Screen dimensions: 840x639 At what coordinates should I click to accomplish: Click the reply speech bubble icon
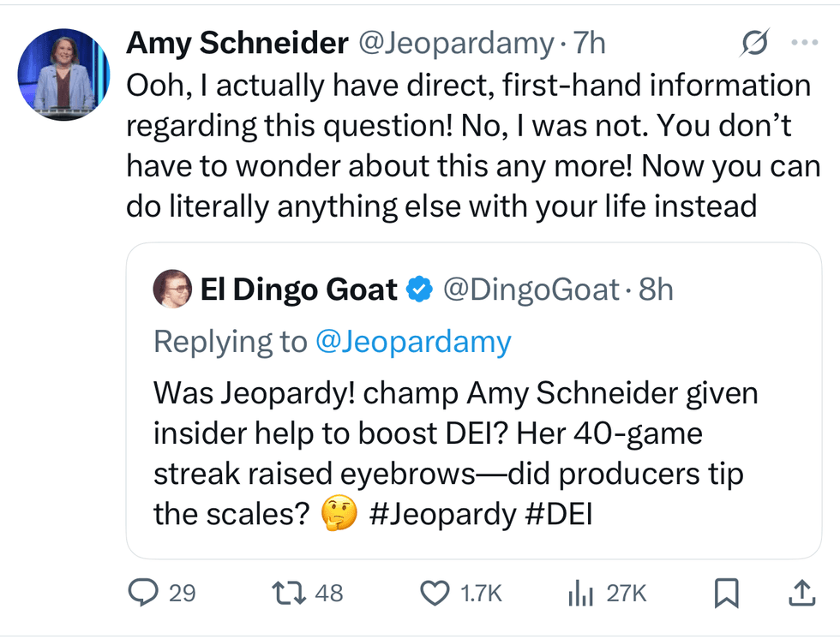coord(142,592)
